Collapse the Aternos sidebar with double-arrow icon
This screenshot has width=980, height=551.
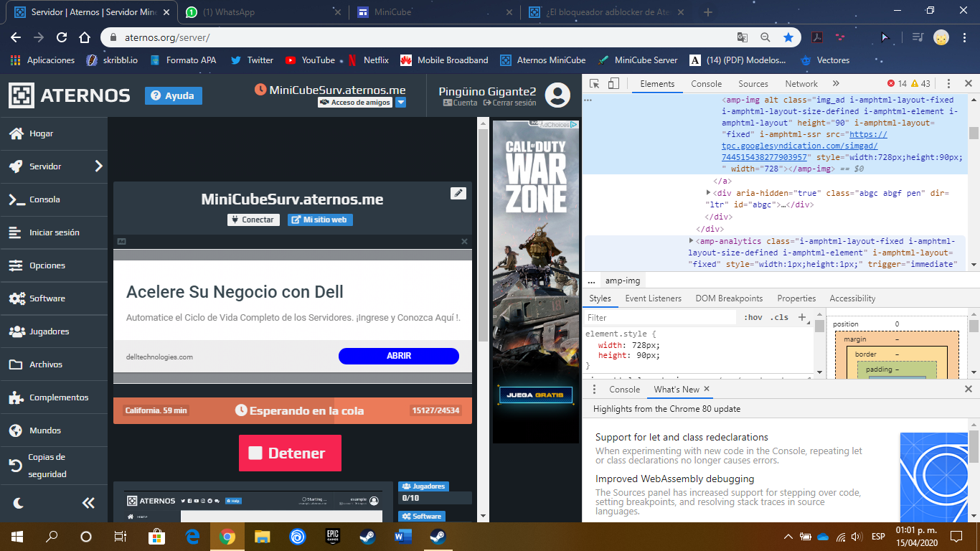click(x=88, y=503)
